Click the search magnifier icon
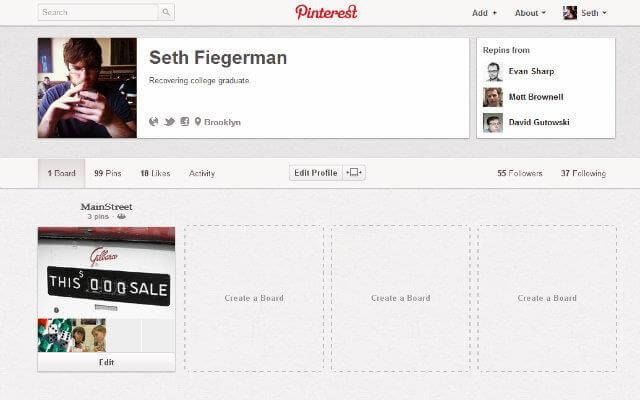Screen dimensions: 640x400 166,12
